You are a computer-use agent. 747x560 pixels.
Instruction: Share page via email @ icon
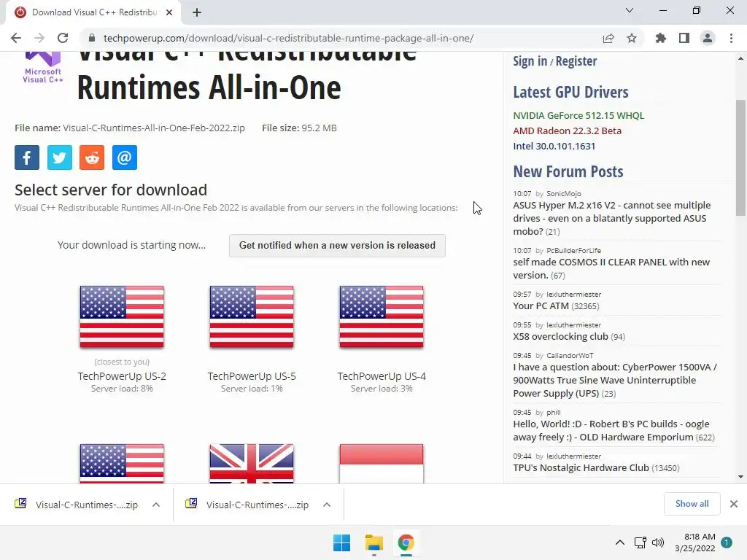124,157
